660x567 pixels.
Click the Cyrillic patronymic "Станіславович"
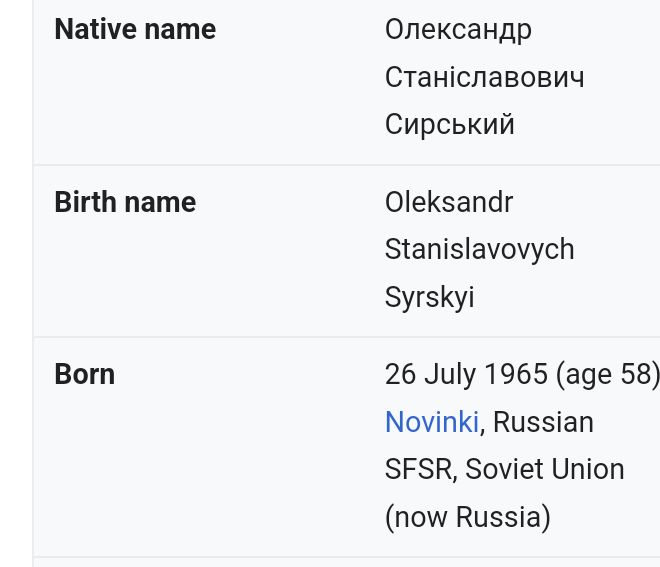click(484, 77)
